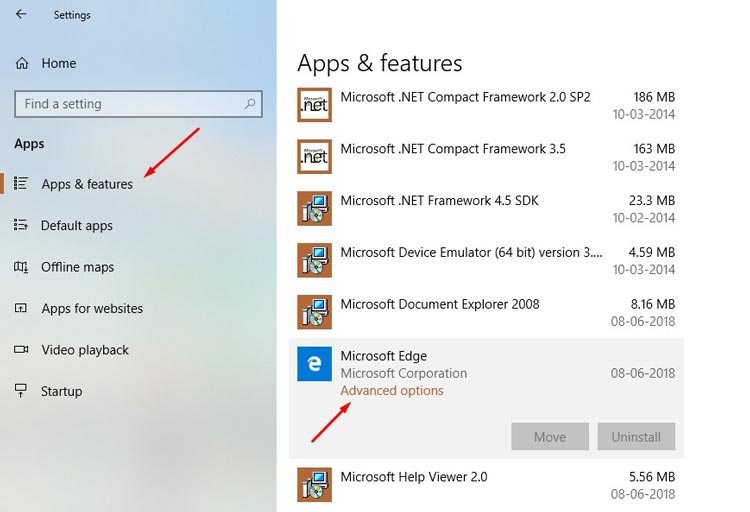Select the Apps for websites icon
This screenshot has width=750, height=512.
21,308
